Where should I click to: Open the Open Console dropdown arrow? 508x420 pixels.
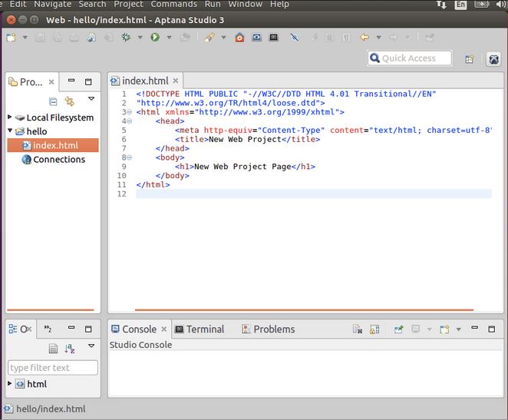pos(458,329)
